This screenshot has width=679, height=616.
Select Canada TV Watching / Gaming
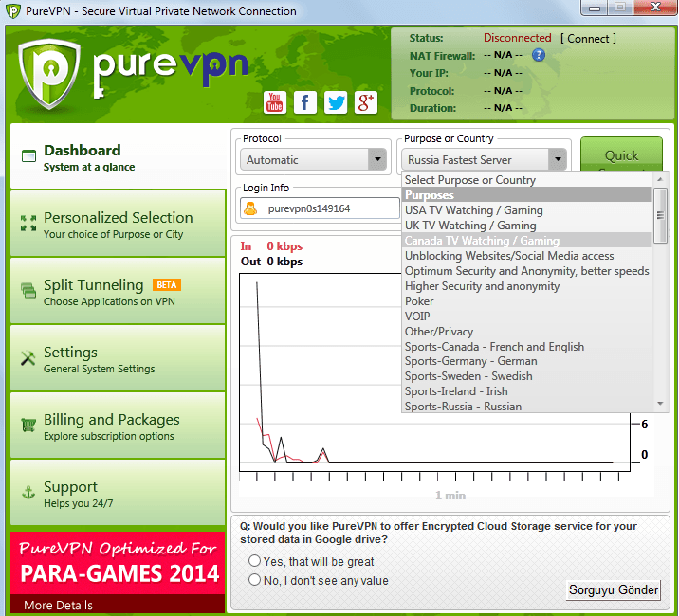click(x=527, y=241)
